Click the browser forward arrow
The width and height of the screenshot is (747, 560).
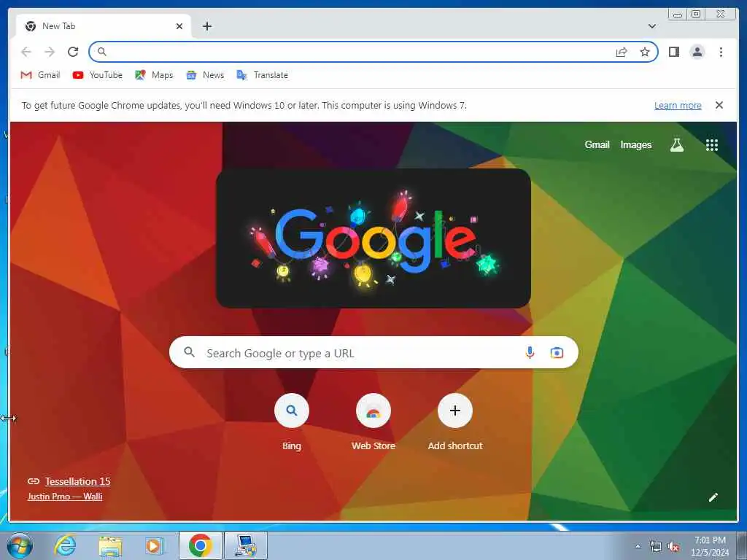[x=50, y=52]
